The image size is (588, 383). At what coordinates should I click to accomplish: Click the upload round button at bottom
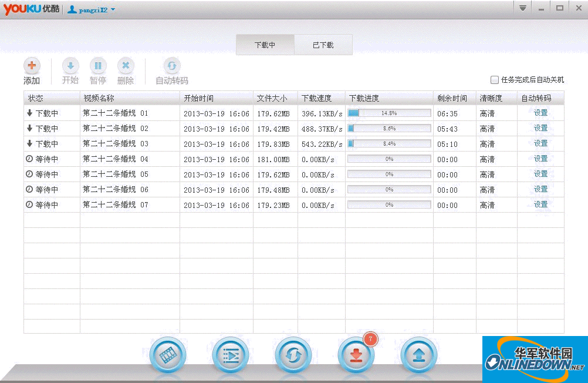[419, 355]
